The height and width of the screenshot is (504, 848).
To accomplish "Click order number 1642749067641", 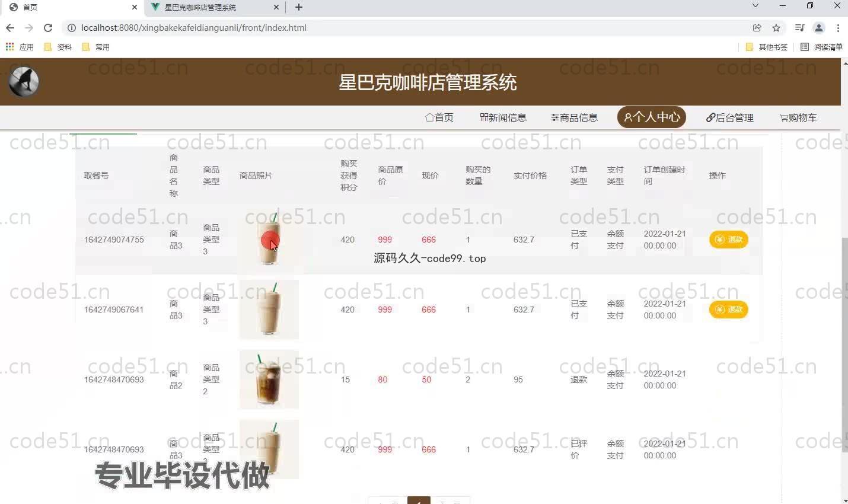I will point(114,310).
